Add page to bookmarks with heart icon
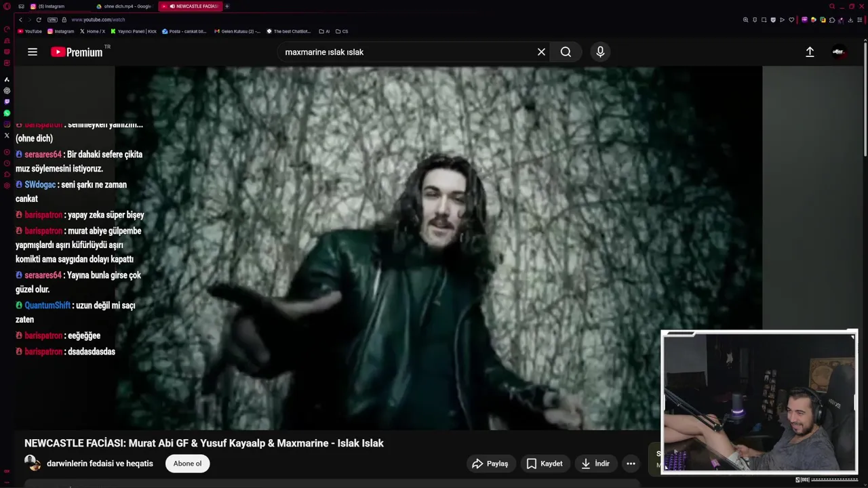Image resolution: width=868 pixels, height=488 pixels. pyautogui.click(x=791, y=20)
